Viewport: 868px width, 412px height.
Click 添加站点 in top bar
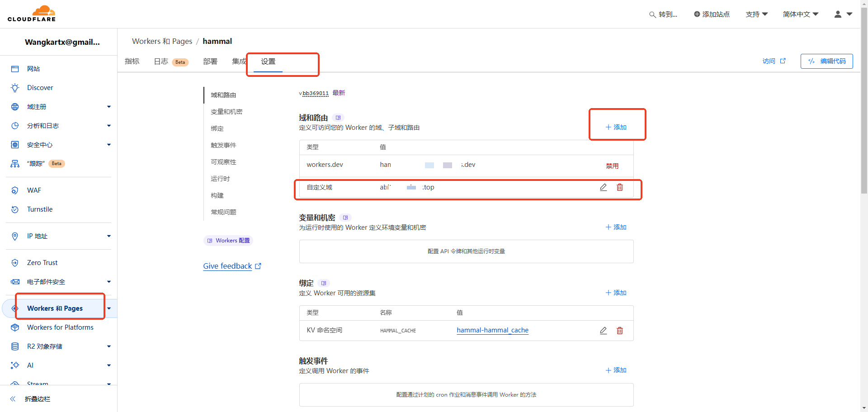tap(712, 14)
